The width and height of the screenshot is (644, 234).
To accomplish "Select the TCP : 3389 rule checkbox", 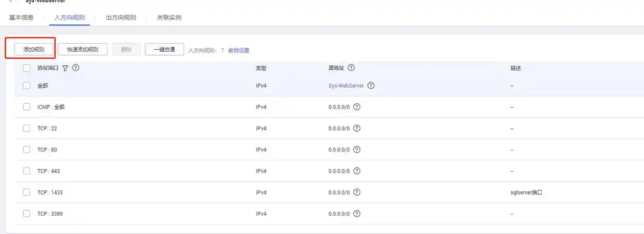I will tap(26, 213).
